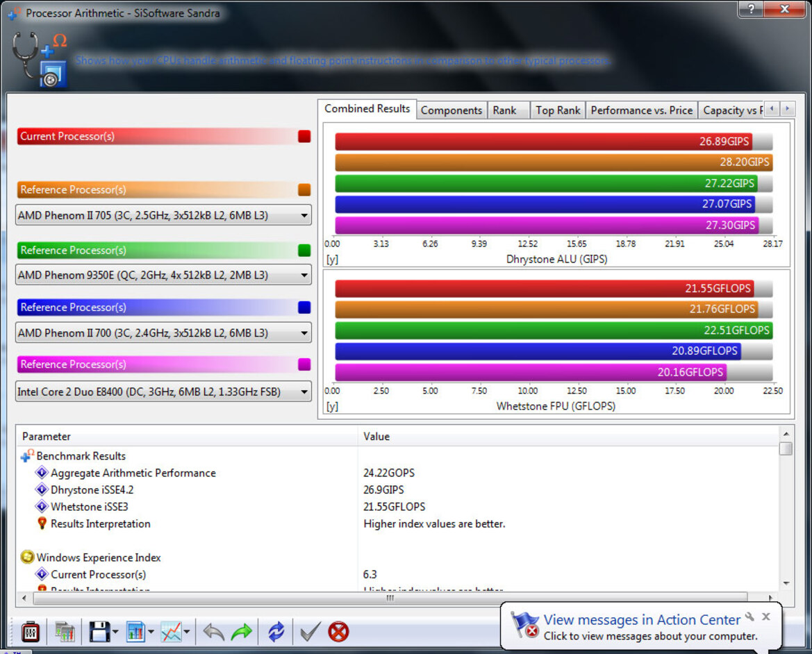Click the 6.3 experience index value

click(370, 574)
